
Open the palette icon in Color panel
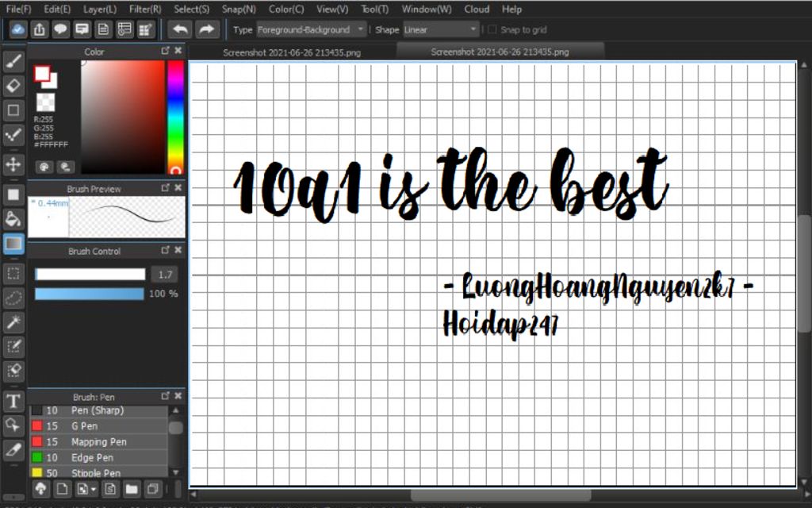[x=44, y=167]
